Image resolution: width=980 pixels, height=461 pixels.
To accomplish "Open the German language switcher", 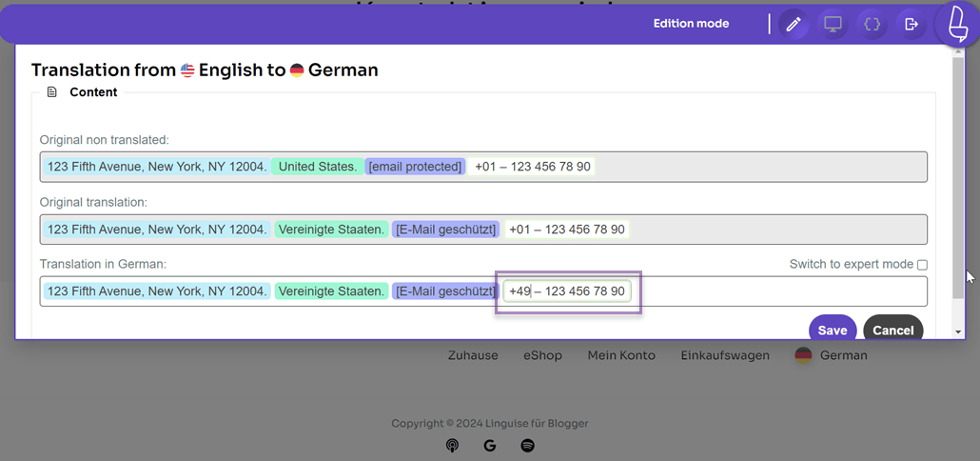I will tap(831, 355).
